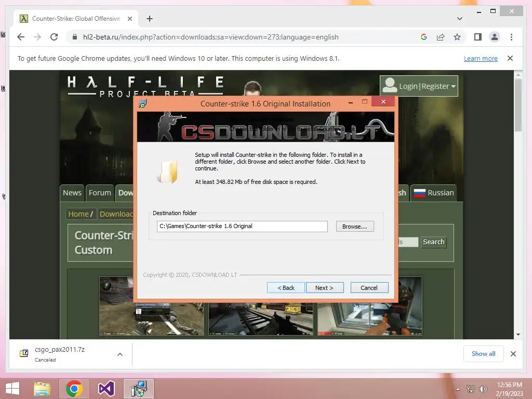Minimize the installer window

(351, 102)
